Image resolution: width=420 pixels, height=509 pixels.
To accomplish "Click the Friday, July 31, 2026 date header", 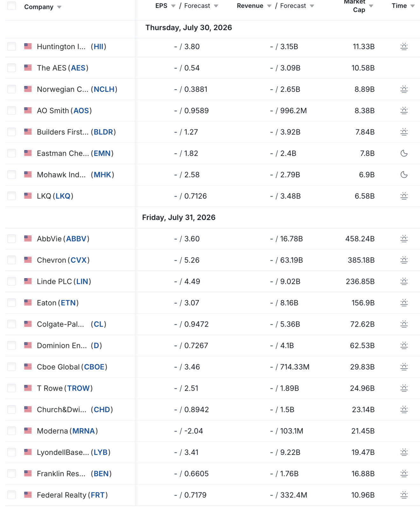I will 179,217.
